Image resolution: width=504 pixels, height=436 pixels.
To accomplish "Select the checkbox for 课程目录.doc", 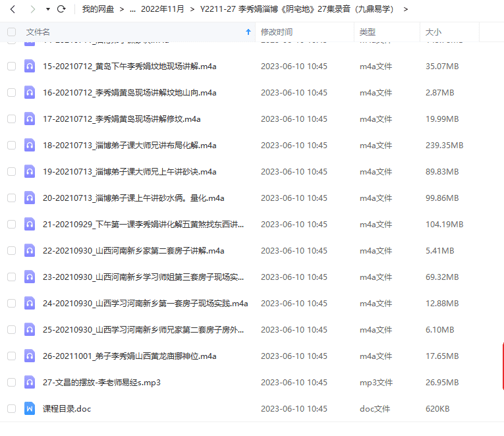I will click(x=11, y=409).
